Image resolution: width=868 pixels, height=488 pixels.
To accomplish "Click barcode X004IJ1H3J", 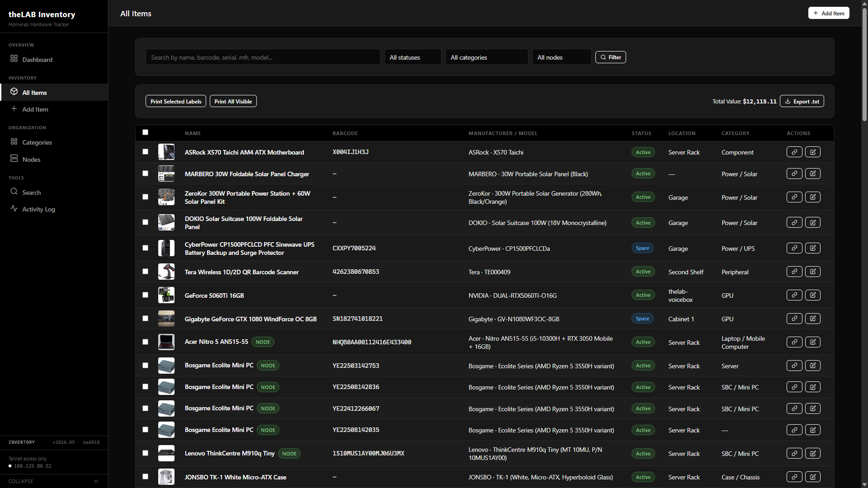I will (x=350, y=152).
